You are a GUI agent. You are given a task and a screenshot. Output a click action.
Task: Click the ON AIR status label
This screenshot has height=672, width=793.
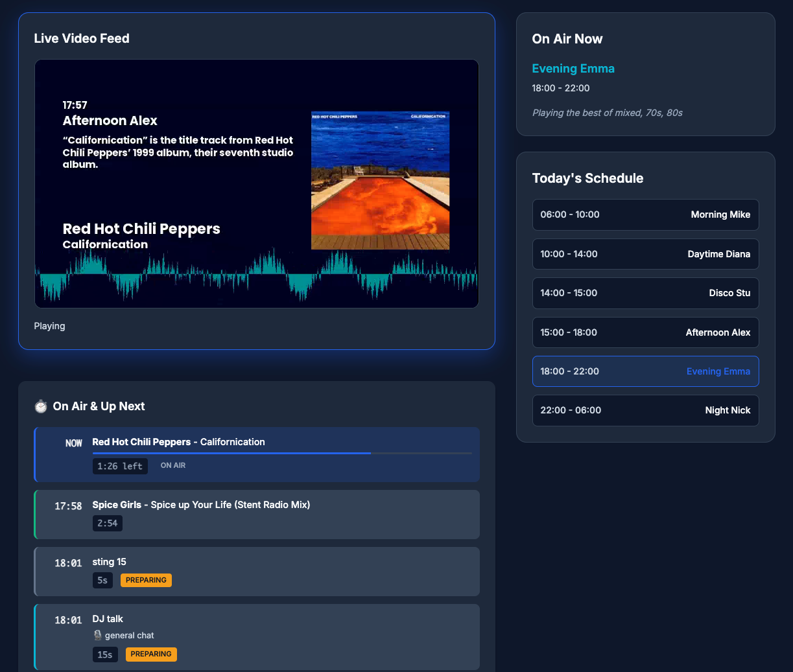[173, 465]
